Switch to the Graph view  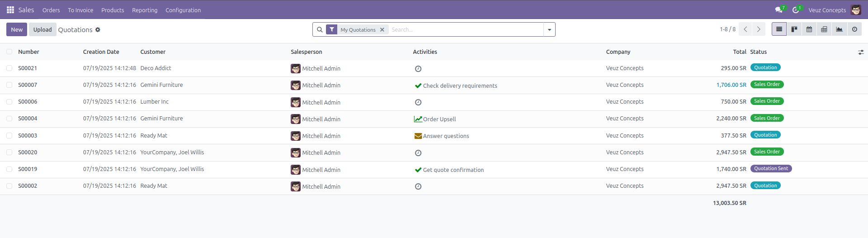click(x=839, y=29)
